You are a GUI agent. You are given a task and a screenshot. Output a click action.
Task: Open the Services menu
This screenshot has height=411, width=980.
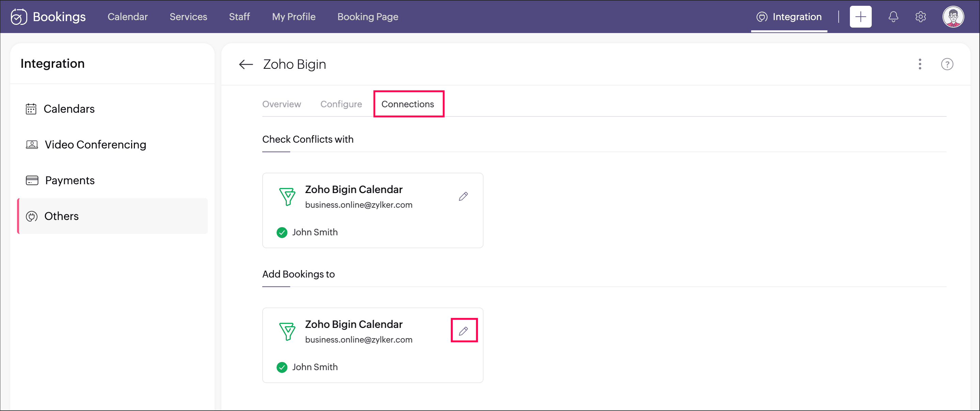point(188,17)
